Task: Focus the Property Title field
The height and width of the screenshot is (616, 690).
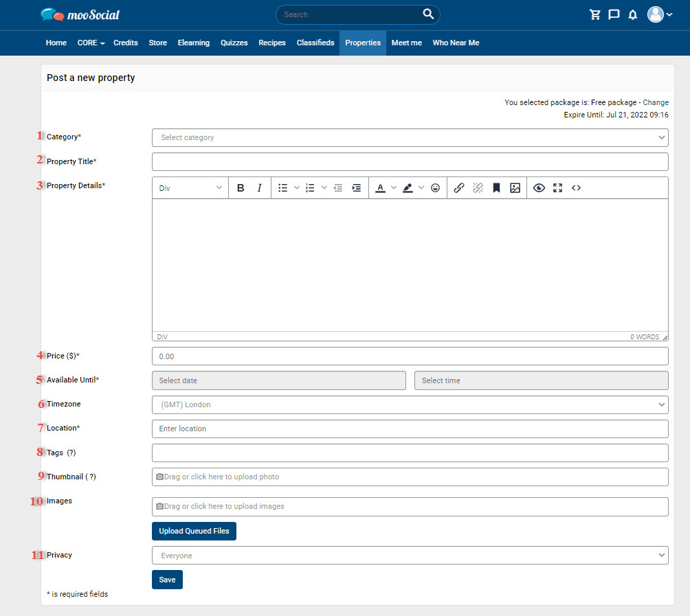Action: pyautogui.click(x=410, y=162)
